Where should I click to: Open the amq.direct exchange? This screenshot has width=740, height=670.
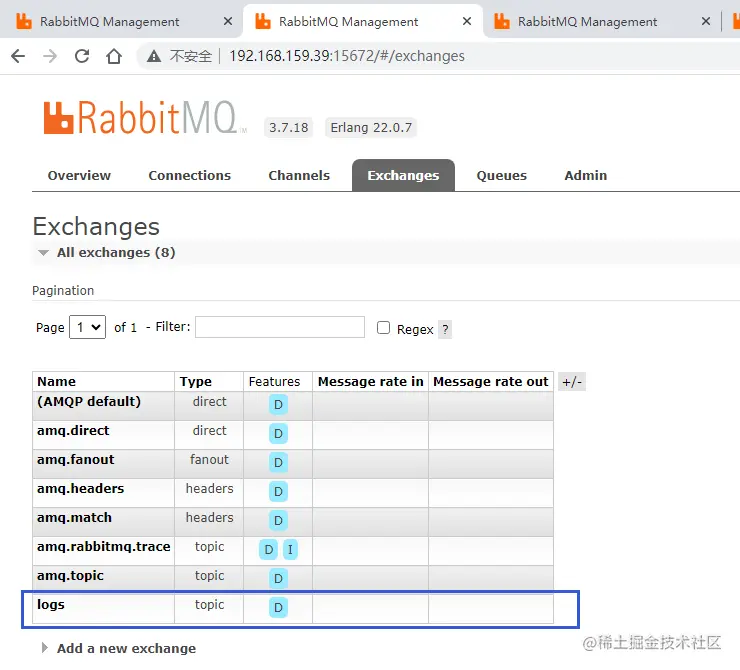[x=73, y=430]
